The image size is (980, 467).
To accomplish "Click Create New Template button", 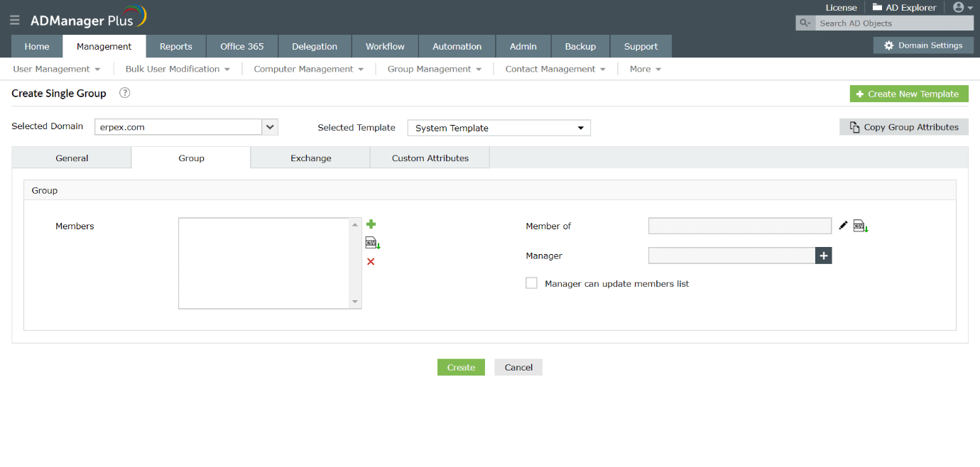I will (x=909, y=94).
